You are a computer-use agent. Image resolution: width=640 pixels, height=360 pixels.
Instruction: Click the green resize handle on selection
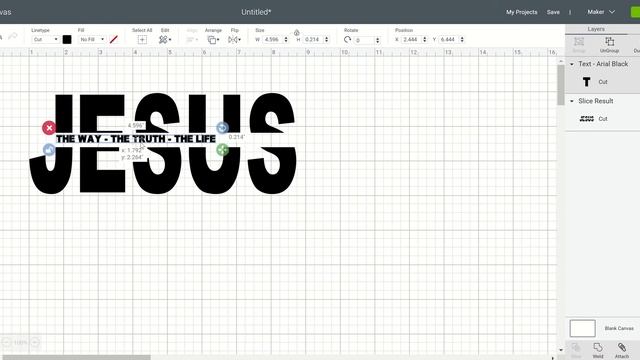222,150
